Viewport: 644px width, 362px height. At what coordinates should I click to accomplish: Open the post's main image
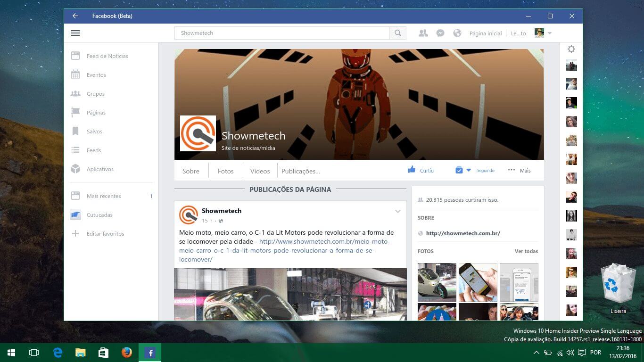[290, 295]
